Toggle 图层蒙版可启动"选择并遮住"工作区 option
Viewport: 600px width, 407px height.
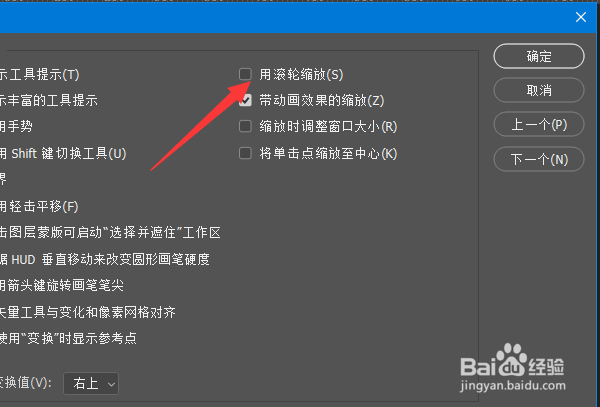point(111,233)
